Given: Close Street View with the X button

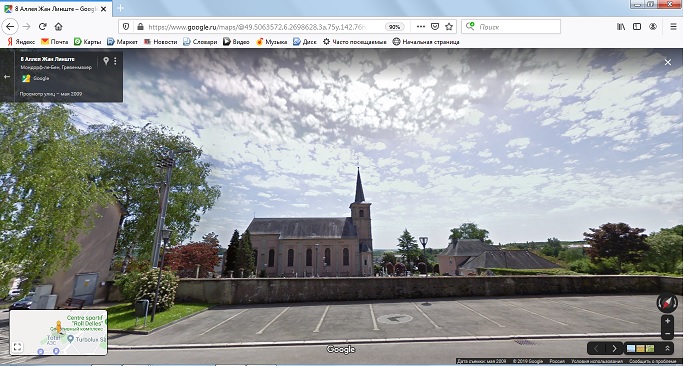Looking at the screenshot, I should coord(668,62).
